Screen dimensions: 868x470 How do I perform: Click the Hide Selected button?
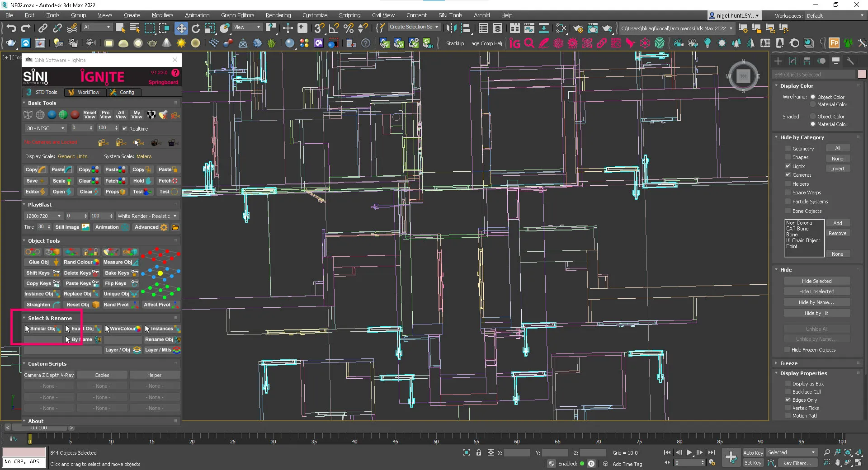pos(816,281)
